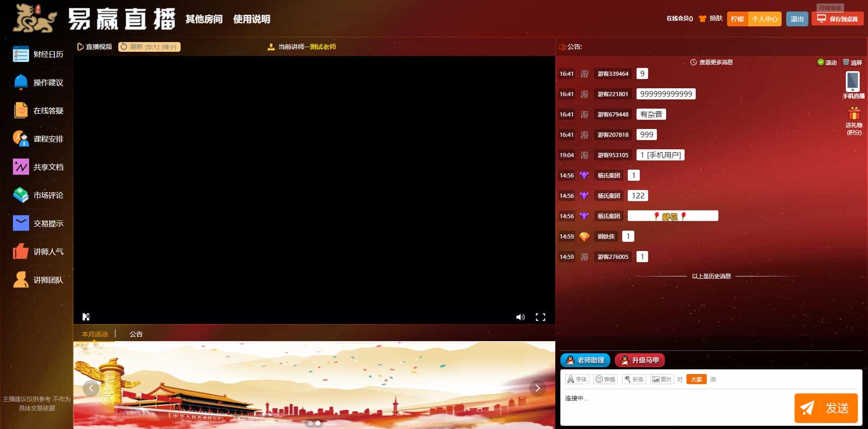The width and height of the screenshot is (868, 429).
Task: Open the 在线答疑 sidebar icon
Action: (21, 110)
